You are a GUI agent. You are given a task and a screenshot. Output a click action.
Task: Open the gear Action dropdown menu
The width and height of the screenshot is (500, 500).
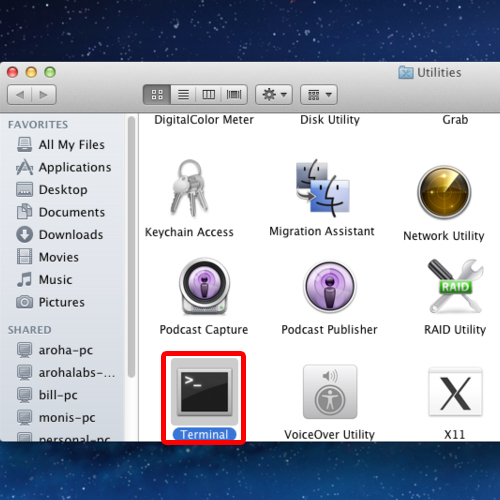[274, 95]
